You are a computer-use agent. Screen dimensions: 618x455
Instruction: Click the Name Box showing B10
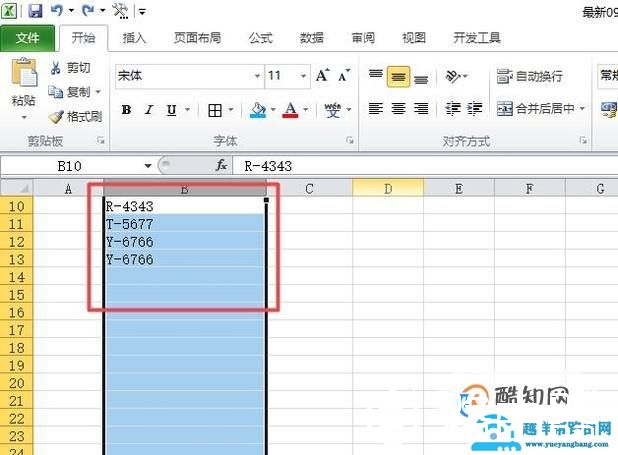coord(71,166)
